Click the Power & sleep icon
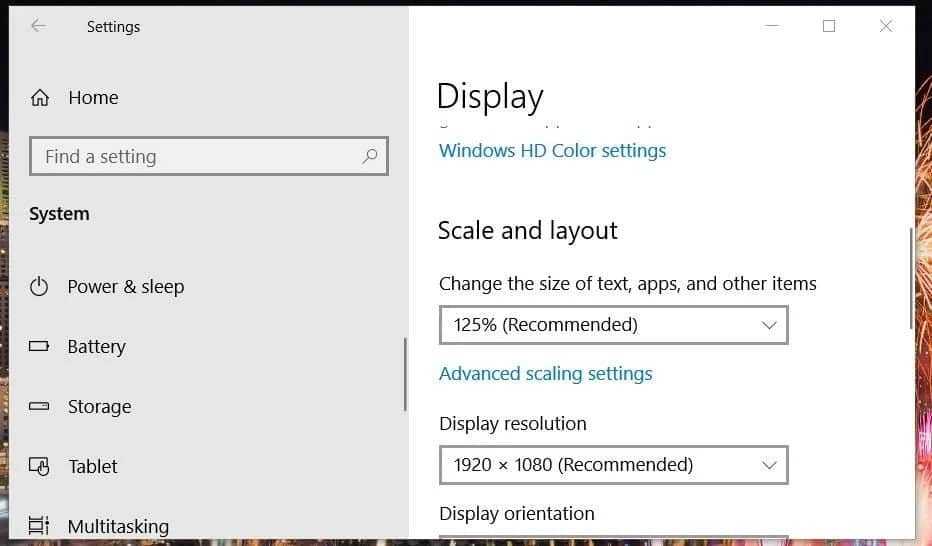Image resolution: width=932 pixels, height=546 pixels. (39, 287)
